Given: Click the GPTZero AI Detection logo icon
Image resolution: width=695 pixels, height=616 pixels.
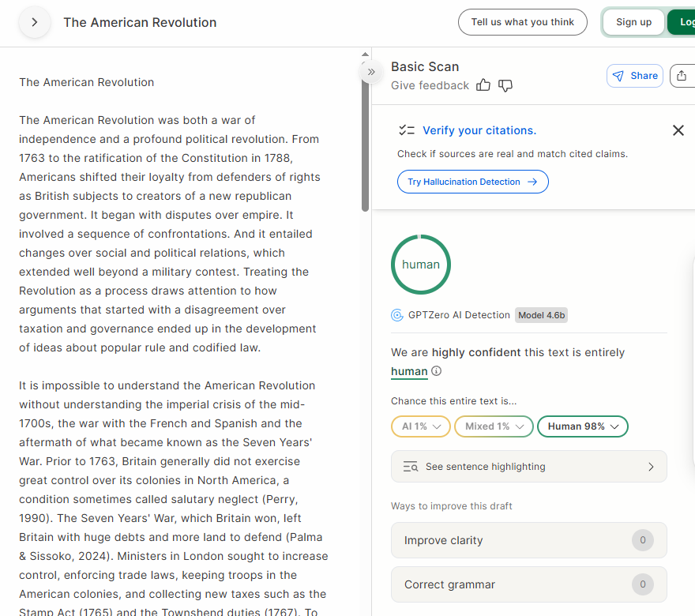Looking at the screenshot, I should 397,315.
